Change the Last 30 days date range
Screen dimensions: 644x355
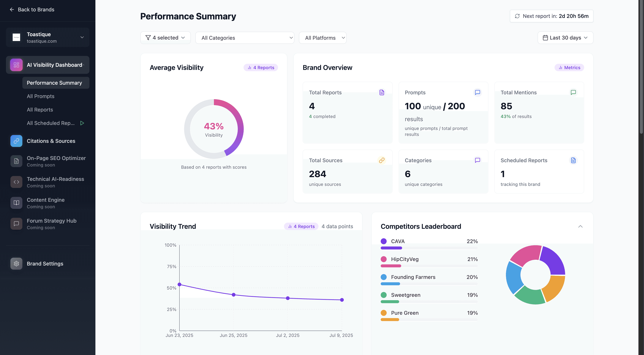(565, 38)
